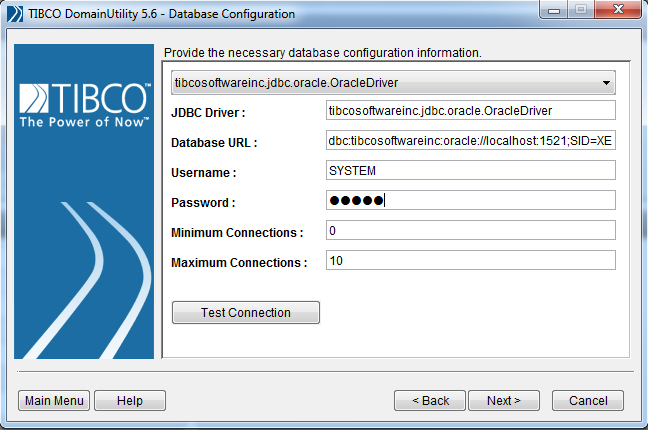Click the 'JDBC Driver :' label
This screenshot has height=430, width=648.
(x=208, y=113)
